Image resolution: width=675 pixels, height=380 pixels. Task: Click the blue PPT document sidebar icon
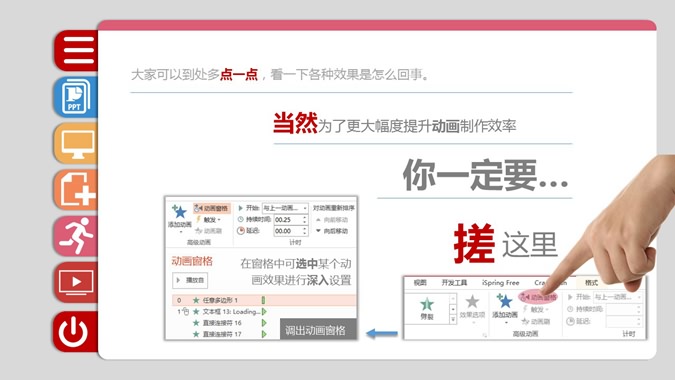(x=77, y=97)
